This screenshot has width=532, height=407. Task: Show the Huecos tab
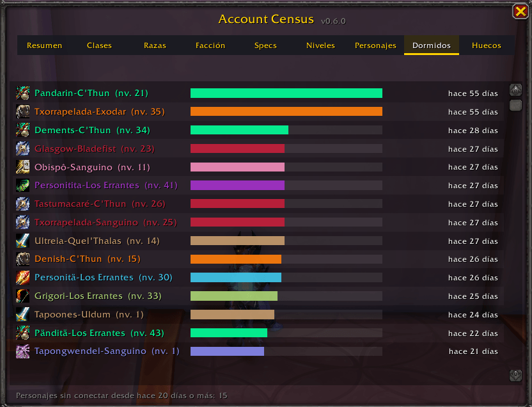tap(487, 45)
